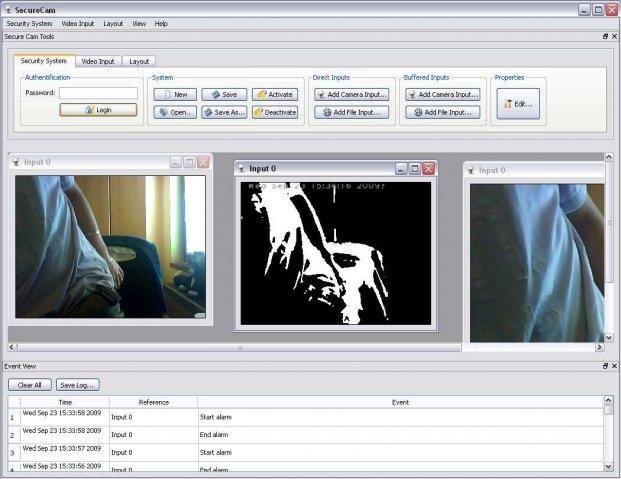Activate the security system
This screenshot has width=621, height=479.
point(275,94)
